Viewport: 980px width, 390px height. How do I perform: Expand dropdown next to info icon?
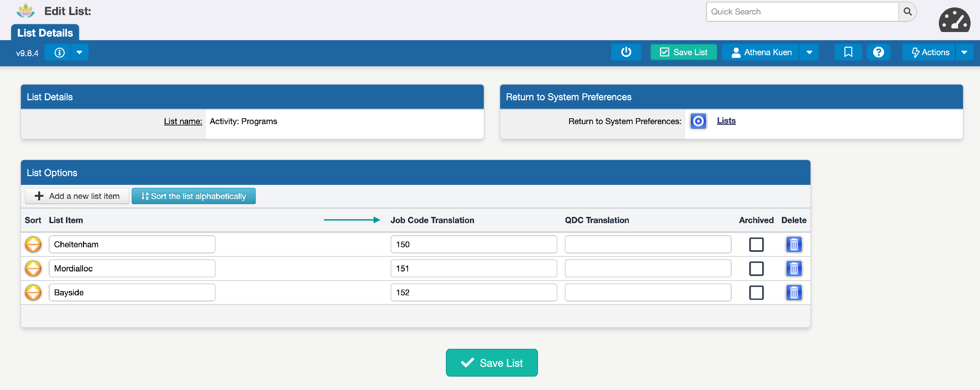tap(79, 52)
